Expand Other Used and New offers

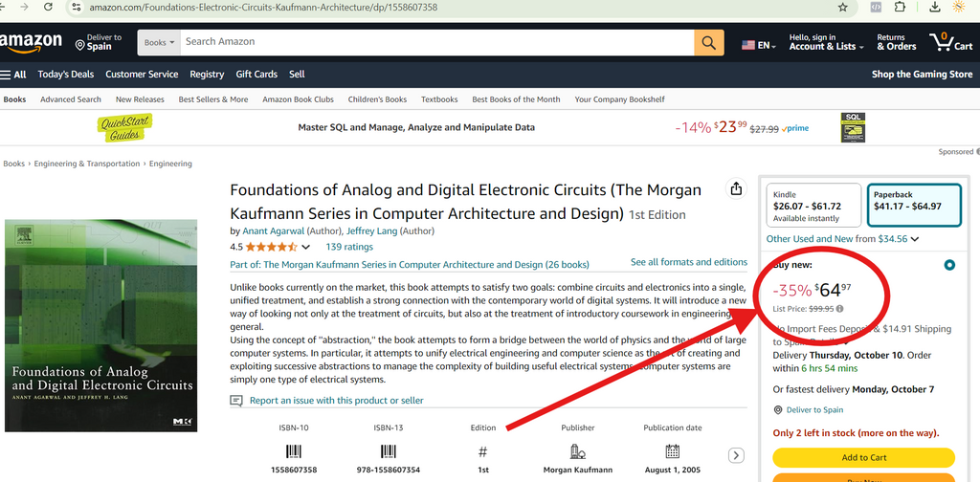pos(842,239)
